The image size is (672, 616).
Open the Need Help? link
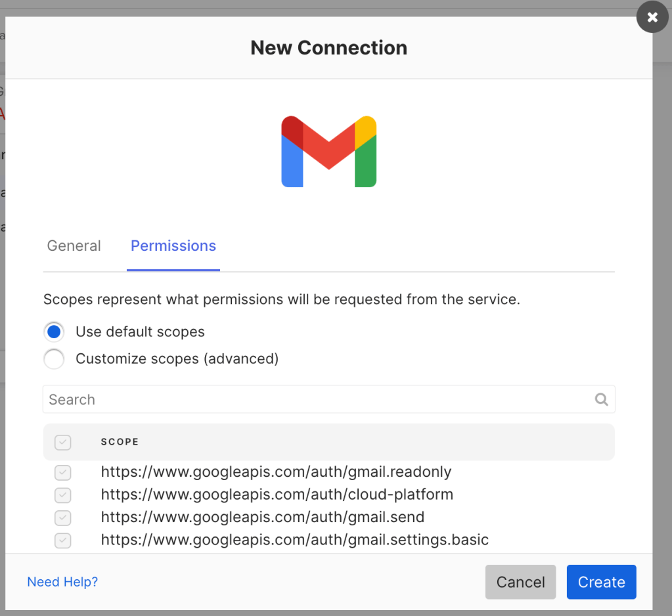[x=62, y=582]
